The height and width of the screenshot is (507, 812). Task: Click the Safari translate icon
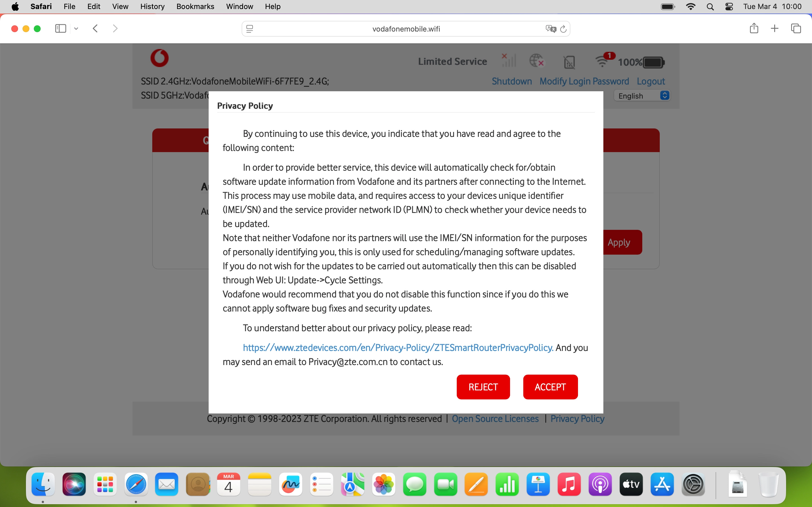tap(551, 29)
